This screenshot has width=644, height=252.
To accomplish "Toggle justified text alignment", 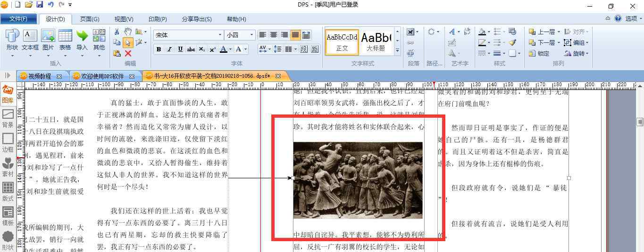I will (x=295, y=35).
